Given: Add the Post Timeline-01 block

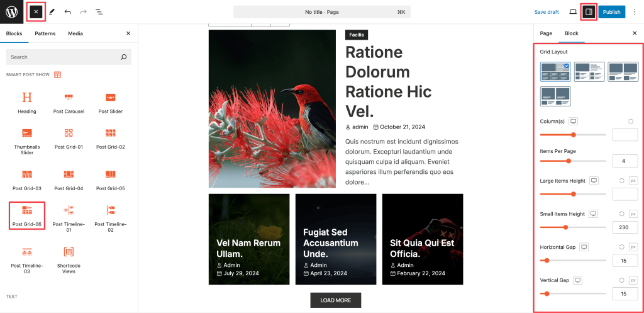Looking at the screenshot, I should click(69, 218).
